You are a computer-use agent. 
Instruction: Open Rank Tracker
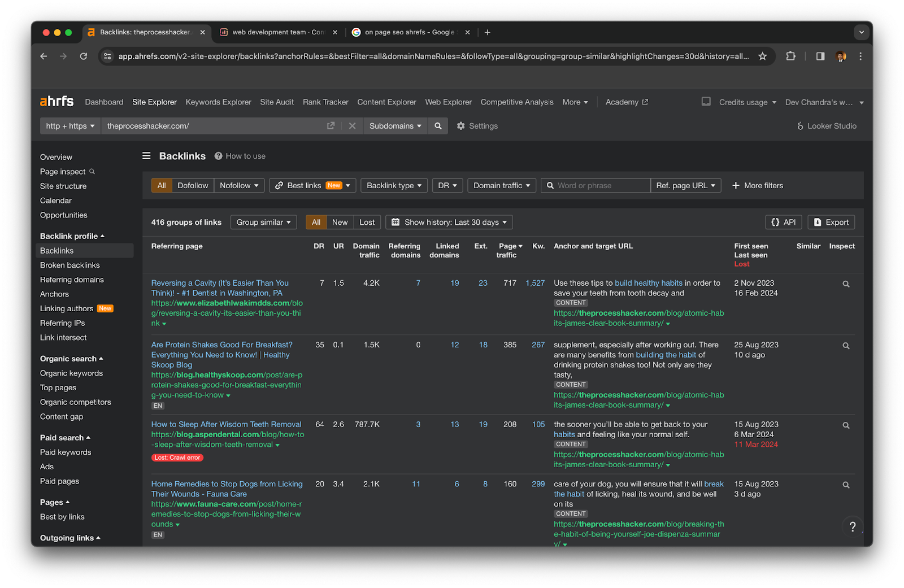pos(325,102)
